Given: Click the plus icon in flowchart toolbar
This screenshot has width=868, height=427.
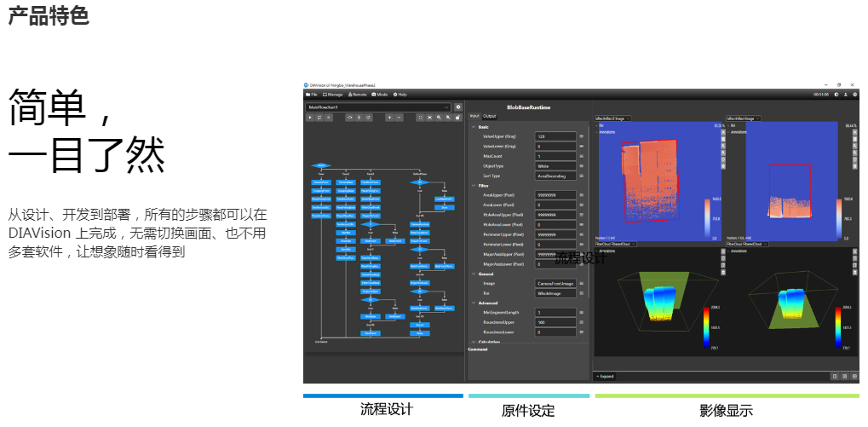Looking at the screenshot, I should 389,118.
